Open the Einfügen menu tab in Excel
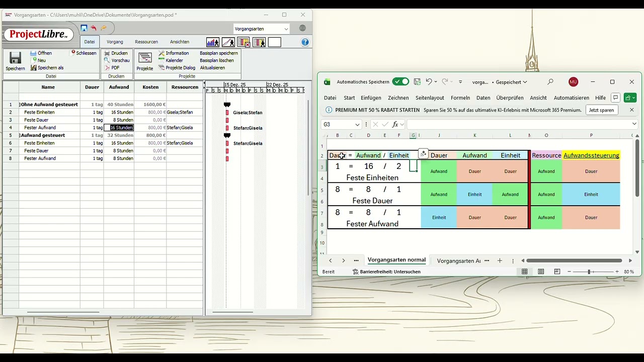Image resolution: width=644 pixels, height=362 pixels. [x=371, y=98]
